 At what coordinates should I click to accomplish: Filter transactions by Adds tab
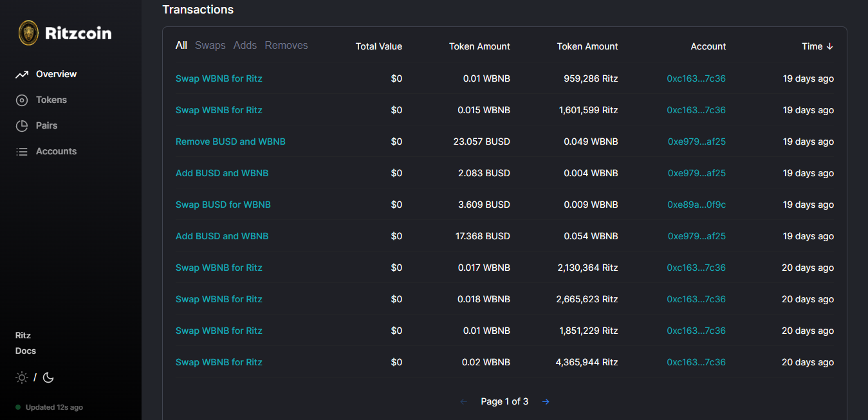click(245, 46)
